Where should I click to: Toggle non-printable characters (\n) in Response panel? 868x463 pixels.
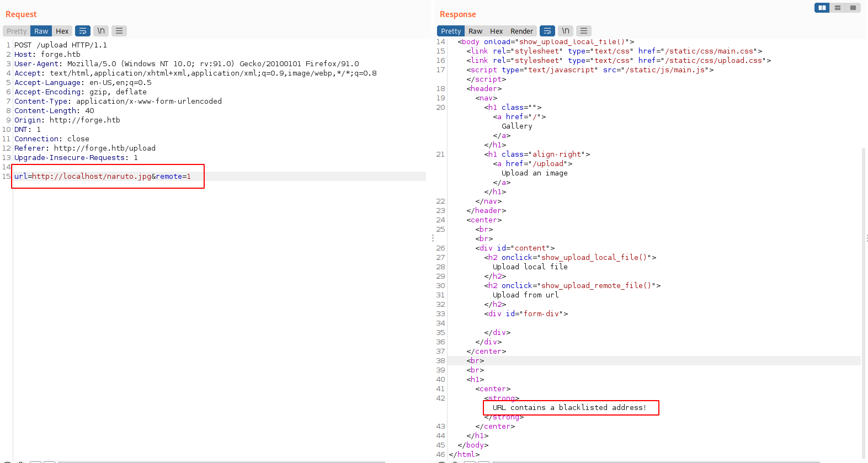coord(566,31)
